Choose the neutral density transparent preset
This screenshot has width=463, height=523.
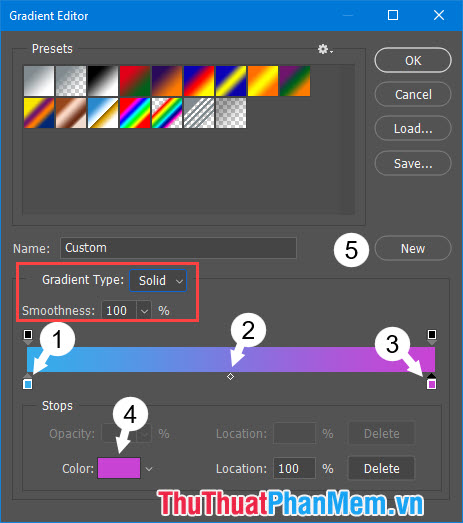pyautogui.click(x=231, y=113)
